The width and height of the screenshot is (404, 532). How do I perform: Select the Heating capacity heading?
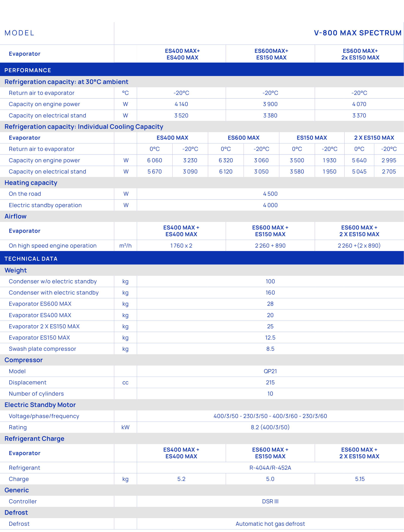31,183
